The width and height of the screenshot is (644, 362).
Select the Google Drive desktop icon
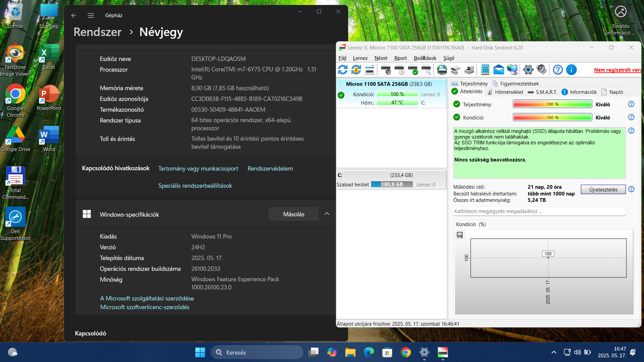(x=15, y=139)
